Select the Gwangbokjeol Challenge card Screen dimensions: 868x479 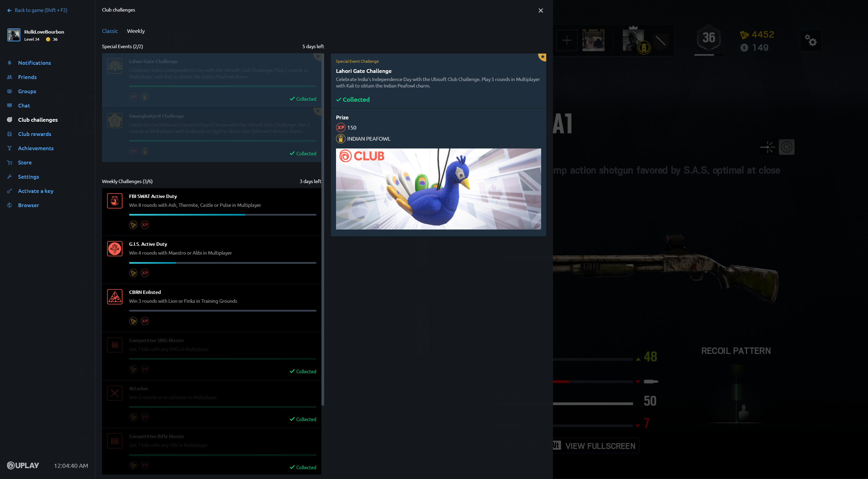click(x=212, y=135)
